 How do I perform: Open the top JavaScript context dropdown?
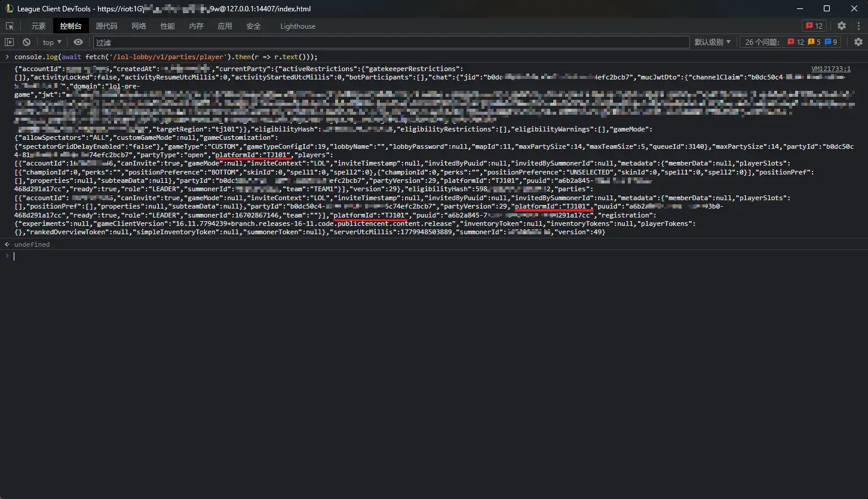point(53,42)
